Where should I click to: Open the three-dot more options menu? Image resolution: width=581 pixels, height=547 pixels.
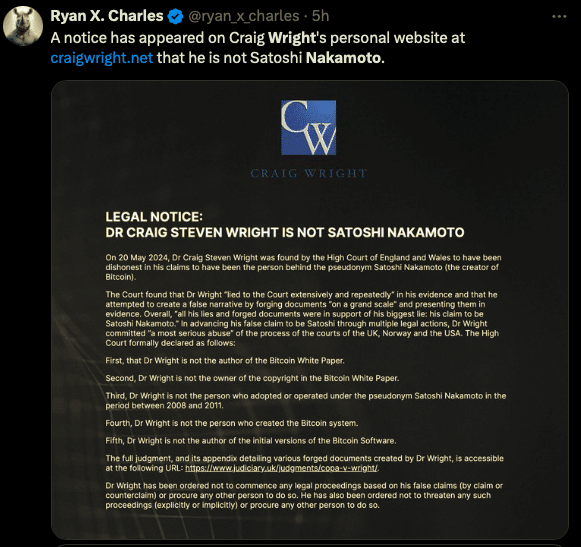pos(559,16)
